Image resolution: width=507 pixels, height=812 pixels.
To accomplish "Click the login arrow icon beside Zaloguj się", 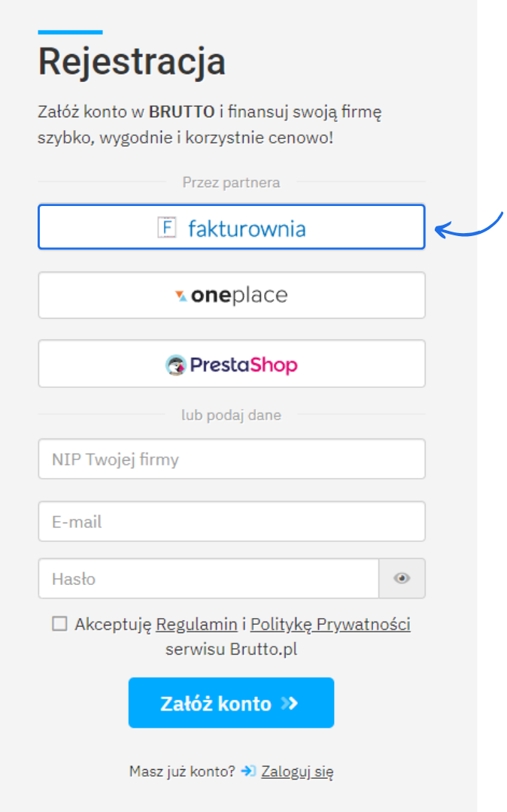I will coord(247,771).
